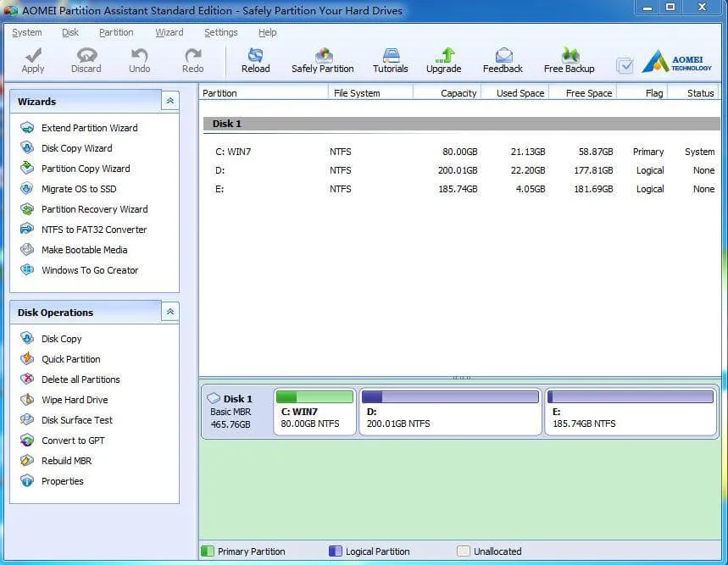Open the Safely Partition tool

point(323,59)
